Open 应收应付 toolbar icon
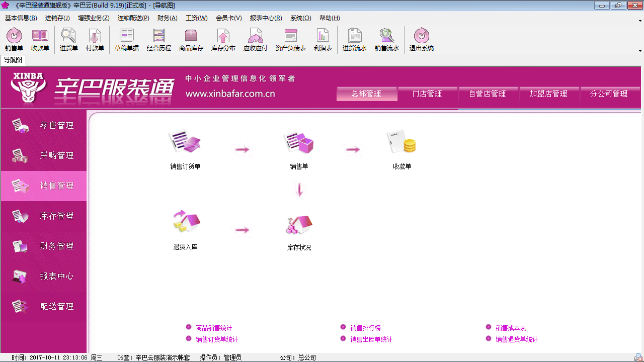Viewport: 644px width, 362px height. tap(256, 40)
